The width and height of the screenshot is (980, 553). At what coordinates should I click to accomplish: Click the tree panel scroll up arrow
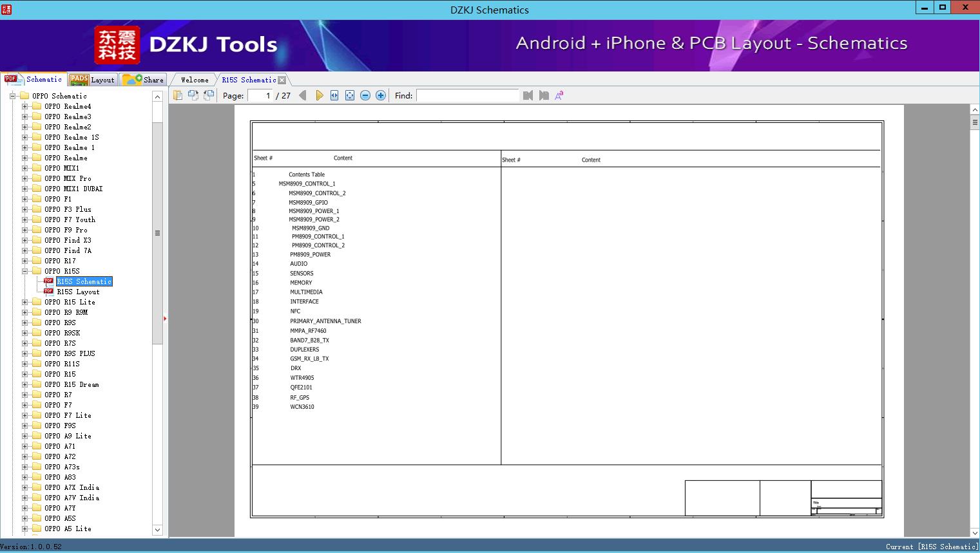(x=157, y=97)
